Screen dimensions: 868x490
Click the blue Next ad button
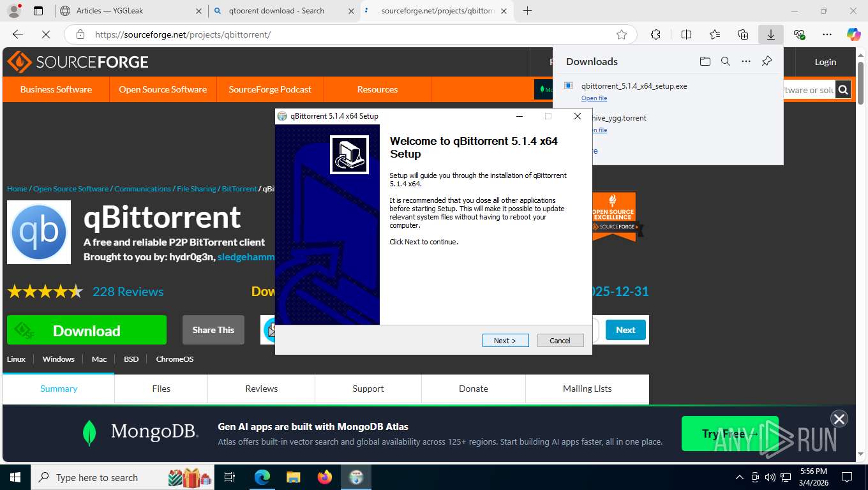[x=625, y=330]
